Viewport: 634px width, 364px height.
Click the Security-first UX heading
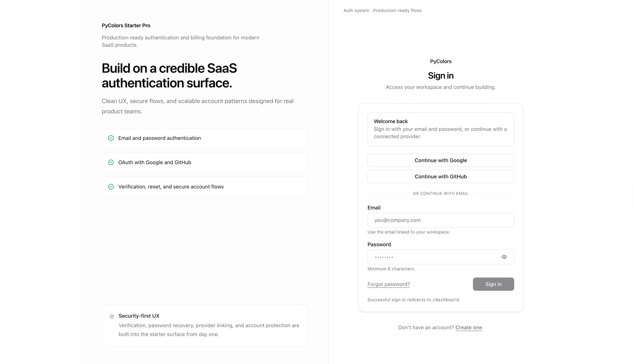click(139, 316)
